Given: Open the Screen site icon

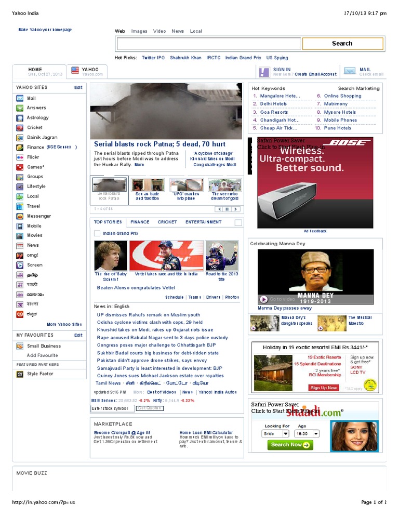Looking at the screenshot, I should click(20, 265).
